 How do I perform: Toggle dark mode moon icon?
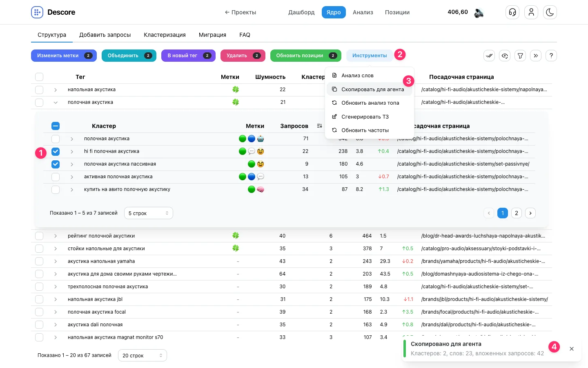click(550, 12)
